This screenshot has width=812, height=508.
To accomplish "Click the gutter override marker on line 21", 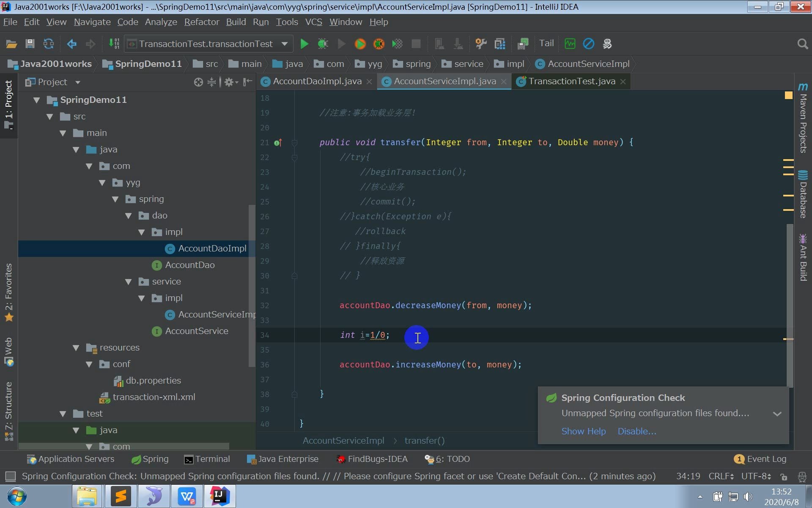I will (277, 143).
